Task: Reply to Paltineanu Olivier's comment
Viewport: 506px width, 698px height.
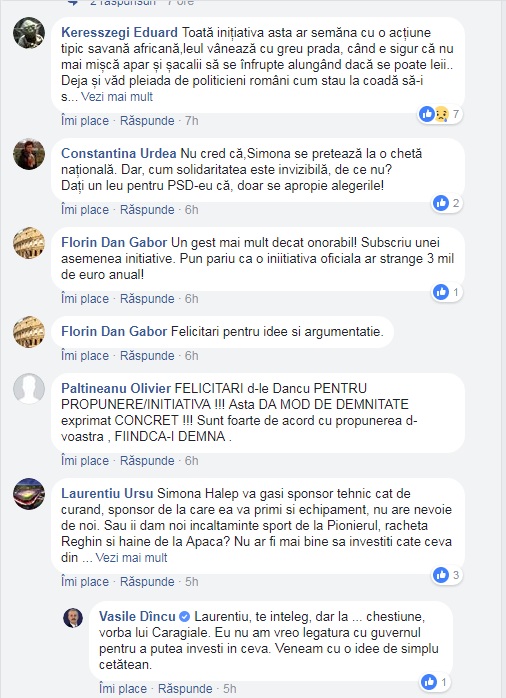Action: [x=147, y=461]
